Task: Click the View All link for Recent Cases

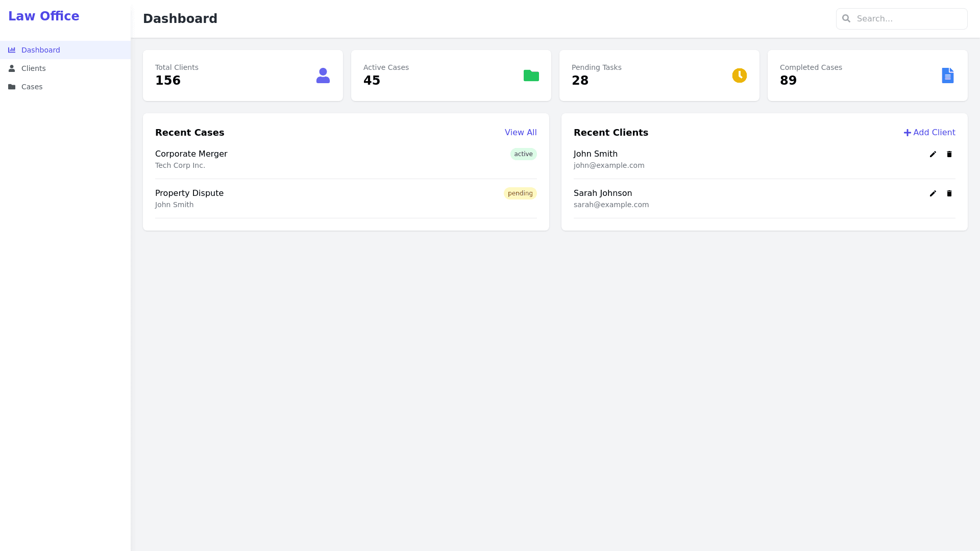Action: (521, 132)
